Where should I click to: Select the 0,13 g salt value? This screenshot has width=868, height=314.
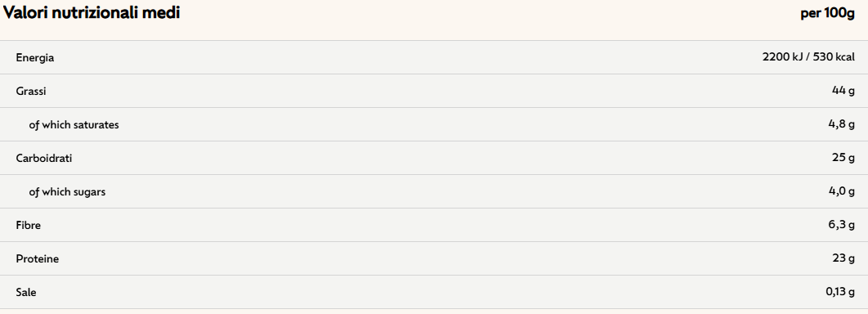tap(840, 293)
